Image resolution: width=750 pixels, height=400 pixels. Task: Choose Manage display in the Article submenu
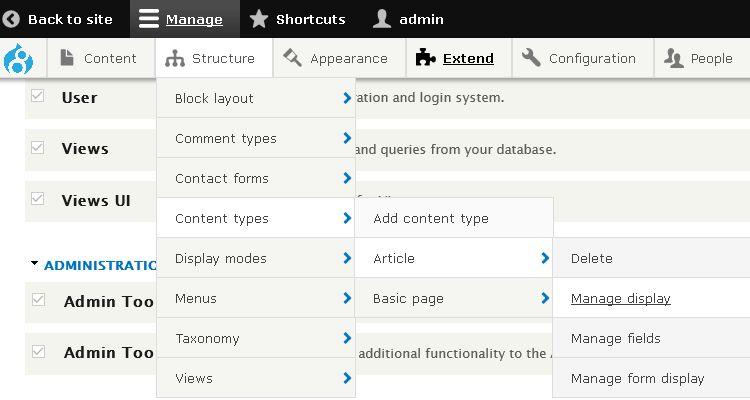coord(651,298)
